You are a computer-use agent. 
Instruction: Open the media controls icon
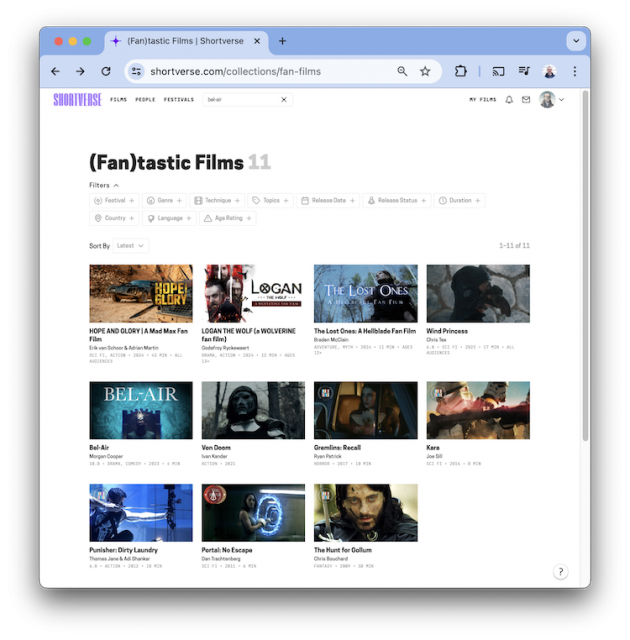tap(524, 71)
